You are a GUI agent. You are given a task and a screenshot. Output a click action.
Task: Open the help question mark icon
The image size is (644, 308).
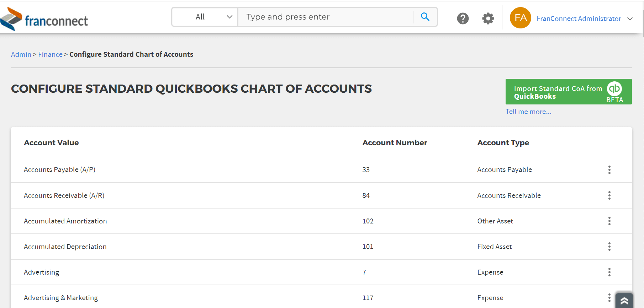463,18
